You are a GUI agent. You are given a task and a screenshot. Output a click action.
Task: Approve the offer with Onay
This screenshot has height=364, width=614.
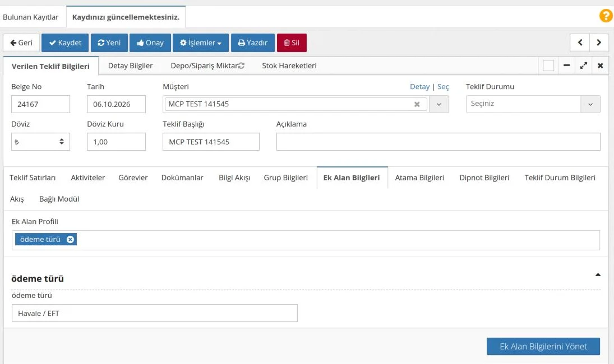click(x=150, y=43)
